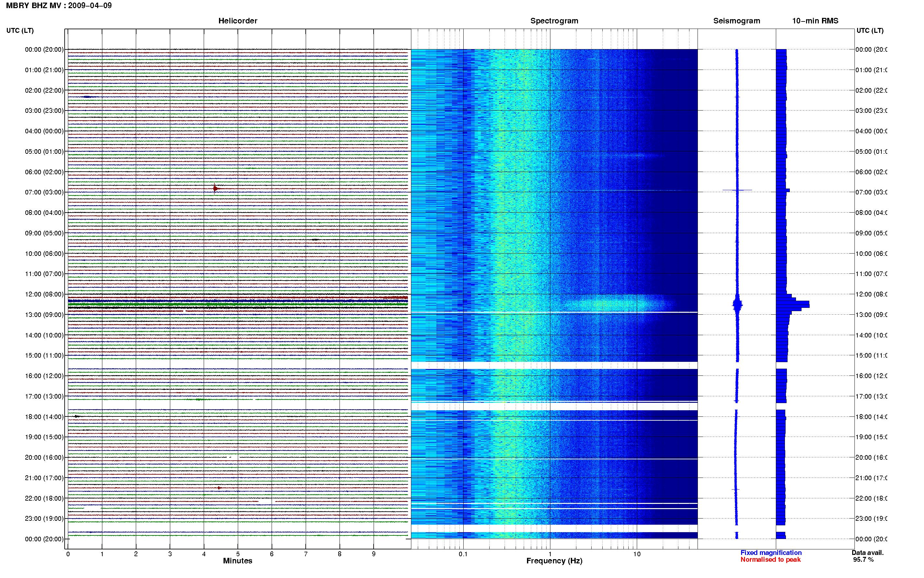The width and height of the screenshot is (924, 578).
Task: Click the left 07:00 (03:00) time label
Action: 44,192
